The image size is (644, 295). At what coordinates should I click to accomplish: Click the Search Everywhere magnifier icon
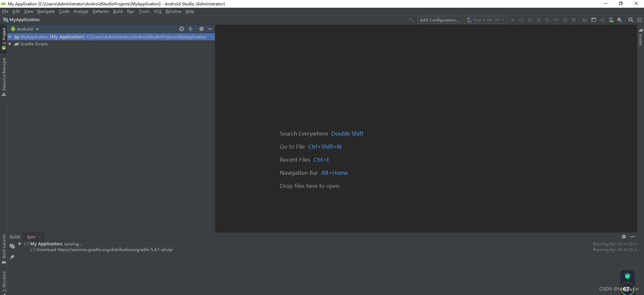[631, 20]
